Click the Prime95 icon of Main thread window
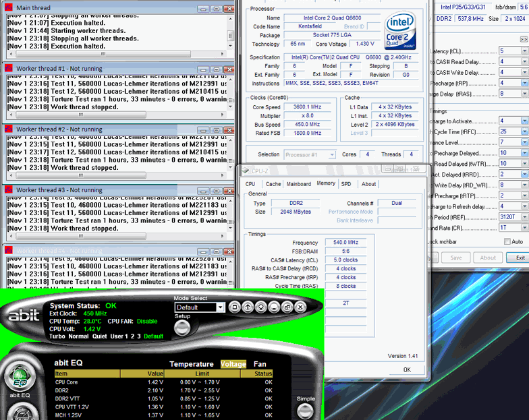This screenshot has height=420, width=529. tap(9, 7)
